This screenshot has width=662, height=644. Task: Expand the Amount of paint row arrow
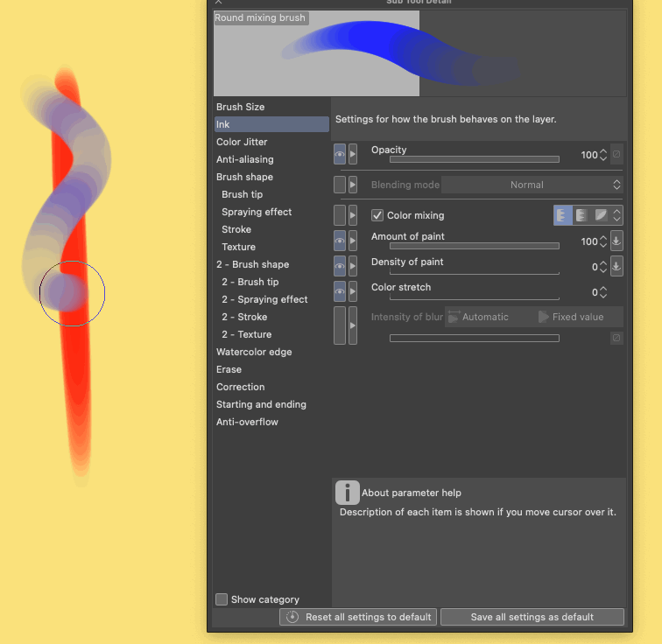[x=353, y=241]
